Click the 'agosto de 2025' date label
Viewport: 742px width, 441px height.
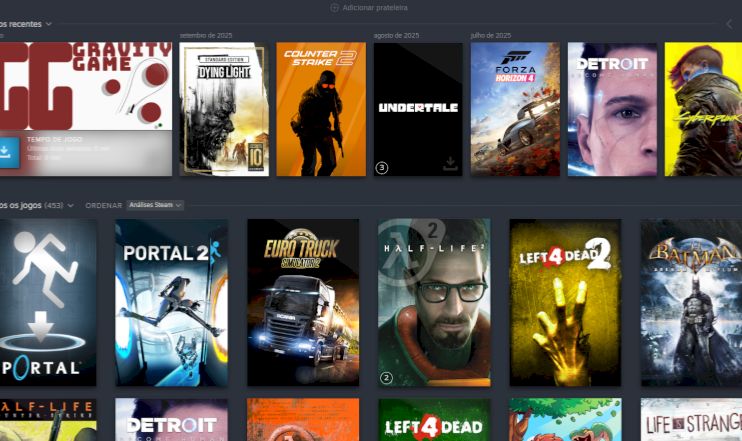pos(396,35)
